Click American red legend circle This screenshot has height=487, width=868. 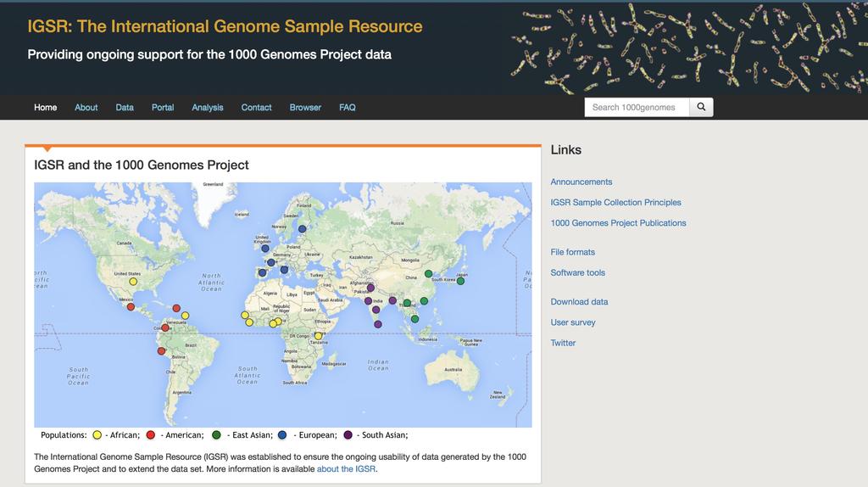tap(151, 435)
